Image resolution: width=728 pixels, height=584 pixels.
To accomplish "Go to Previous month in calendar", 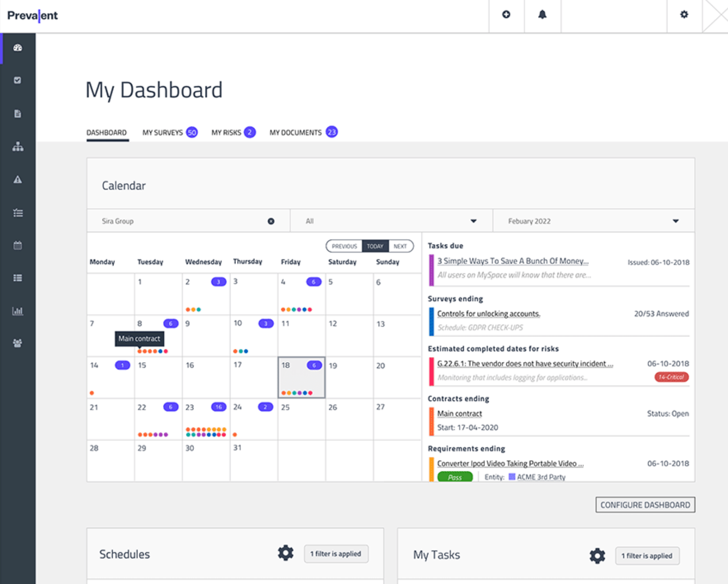I will click(344, 246).
